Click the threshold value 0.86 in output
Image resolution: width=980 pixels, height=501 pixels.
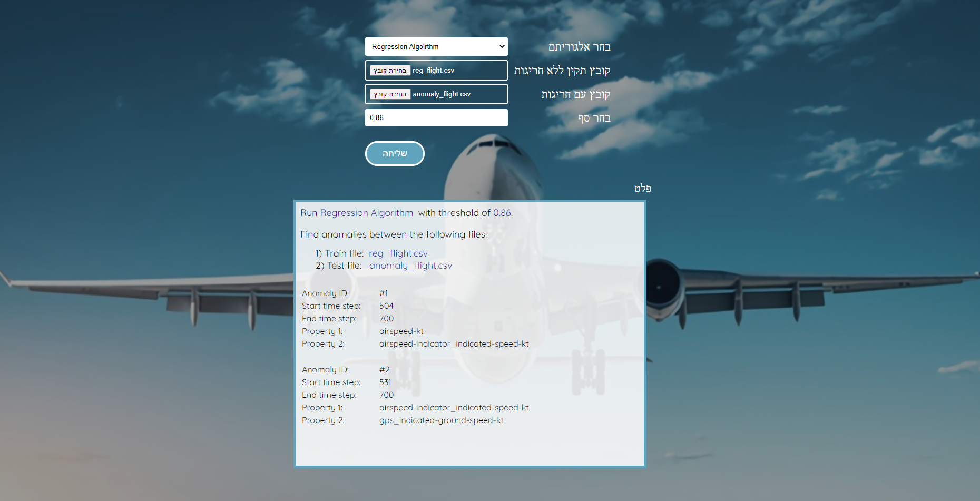[502, 213]
